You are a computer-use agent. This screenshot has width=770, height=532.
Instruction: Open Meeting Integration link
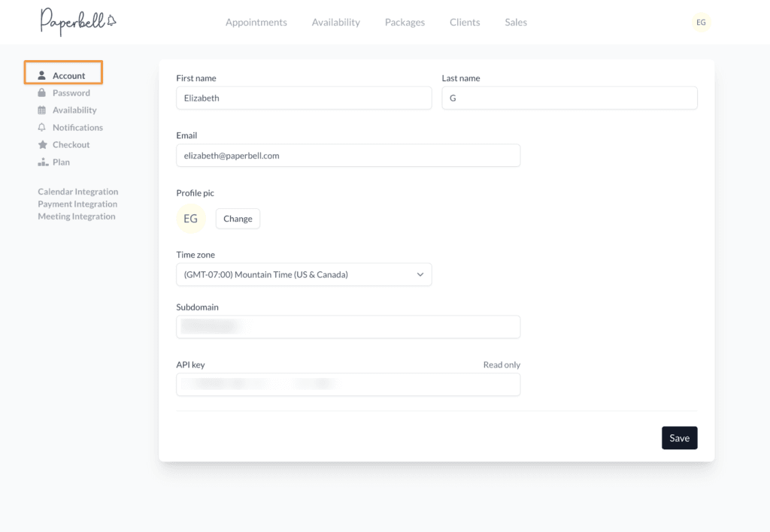(77, 216)
